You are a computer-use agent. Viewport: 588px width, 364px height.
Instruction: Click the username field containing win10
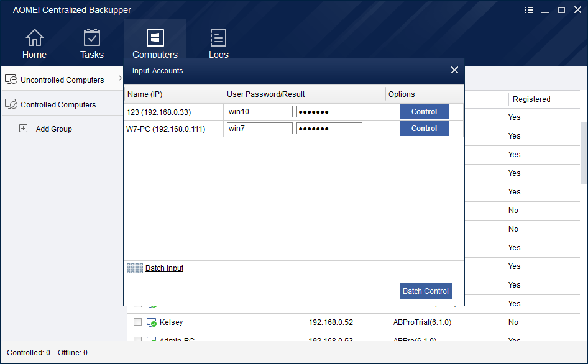point(259,112)
